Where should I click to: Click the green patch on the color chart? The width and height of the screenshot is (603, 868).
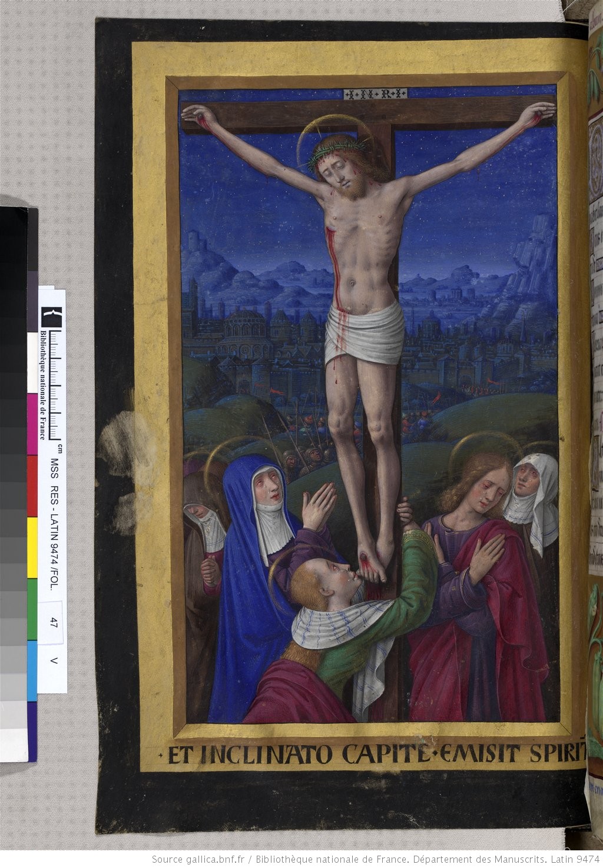[32, 610]
